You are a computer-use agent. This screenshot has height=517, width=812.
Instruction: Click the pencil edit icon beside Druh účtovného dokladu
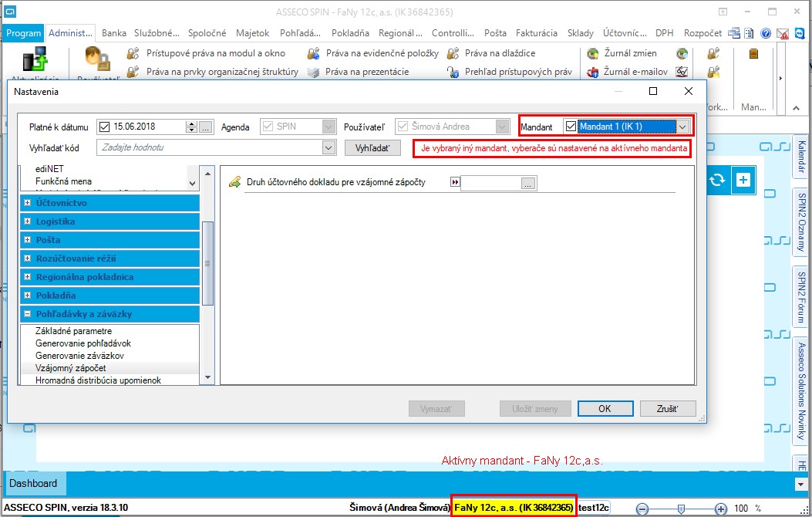pos(234,182)
